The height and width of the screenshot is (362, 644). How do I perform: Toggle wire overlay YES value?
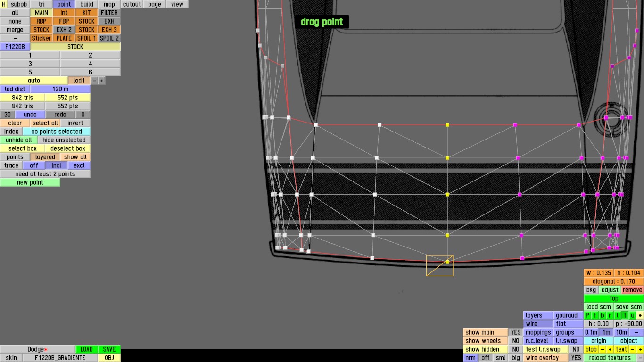click(576, 358)
